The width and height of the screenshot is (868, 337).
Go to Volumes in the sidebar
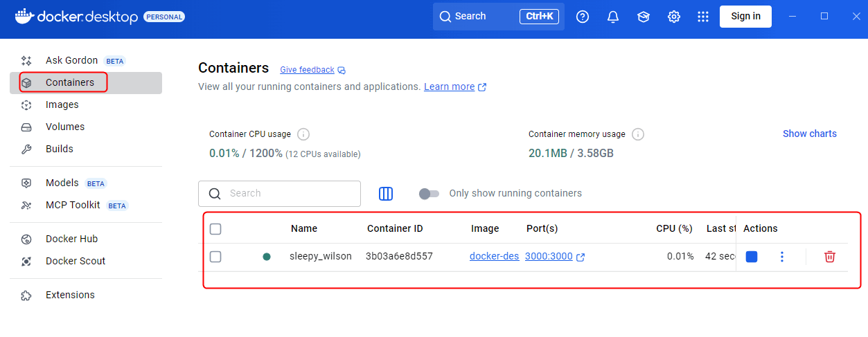[x=64, y=127]
